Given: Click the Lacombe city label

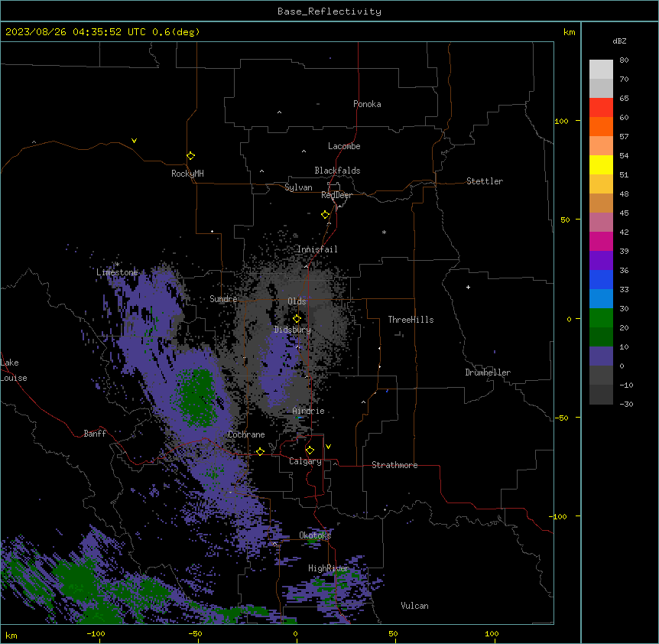Looking at the screenshot, I should pyautogui.click(x=344, y=146).
